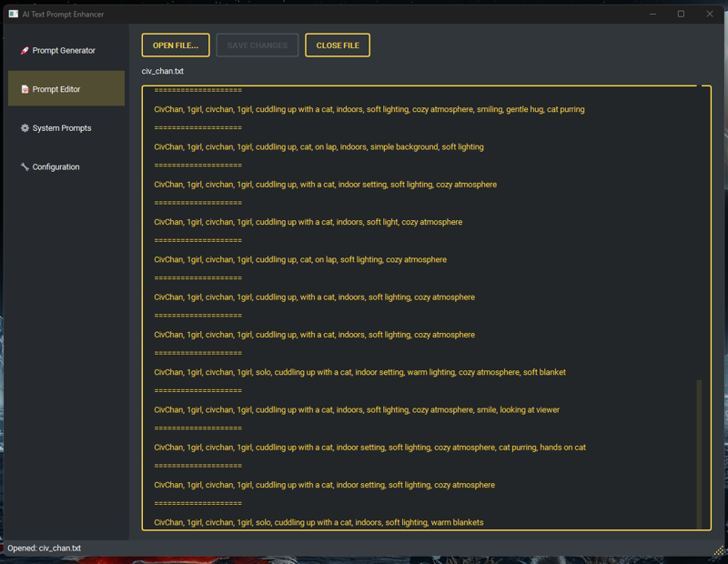This screenshot has height=564, width=728.
Task: Click the CLOSE FILE button
Action: click(x=338, y=45)
